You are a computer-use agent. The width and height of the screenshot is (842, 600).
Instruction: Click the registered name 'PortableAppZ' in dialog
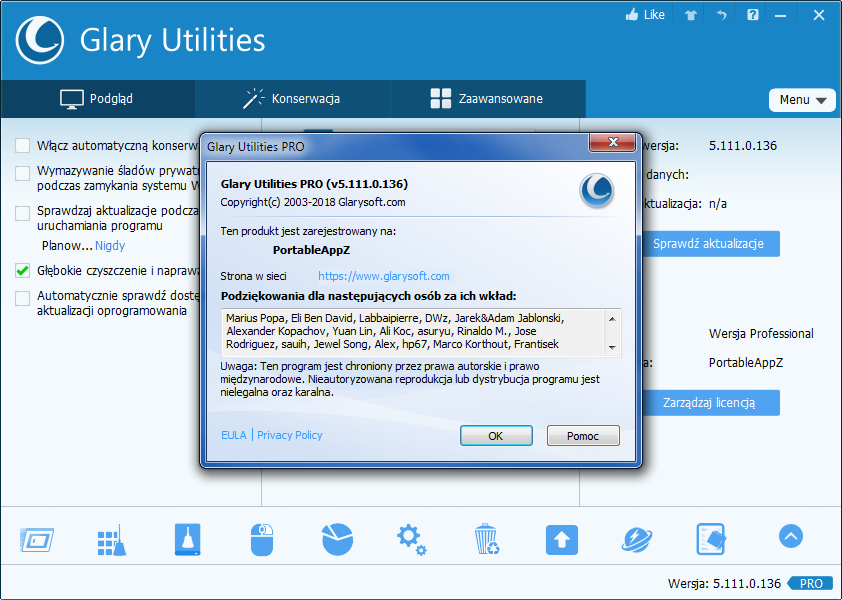tap(311, 250)
